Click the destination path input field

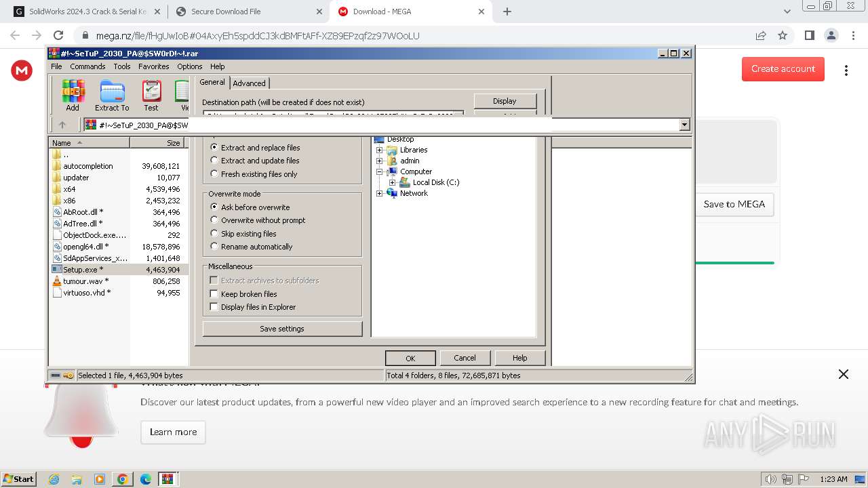[x=333, y=115]
